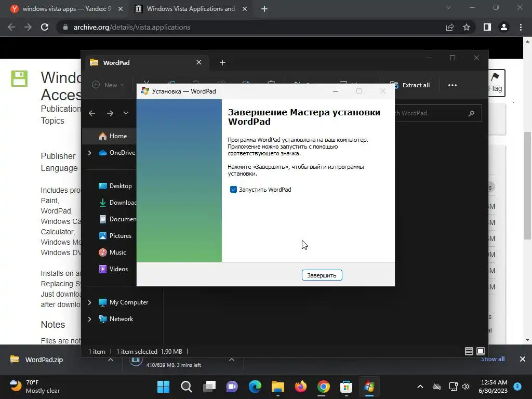Launch Firefox from taskbar

coord(301,387)
